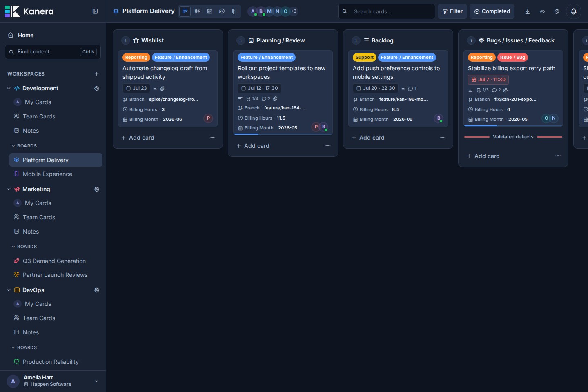Image resolution: width=588 pixels, height=392 pixels.
Task: Click the Planning / Review clipboard icon
Action: coord(251,40)
